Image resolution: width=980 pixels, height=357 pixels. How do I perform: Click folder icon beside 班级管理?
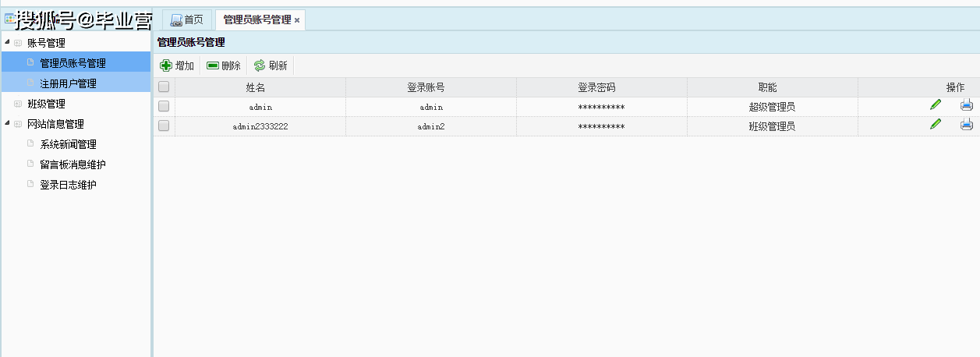[18, 104]
